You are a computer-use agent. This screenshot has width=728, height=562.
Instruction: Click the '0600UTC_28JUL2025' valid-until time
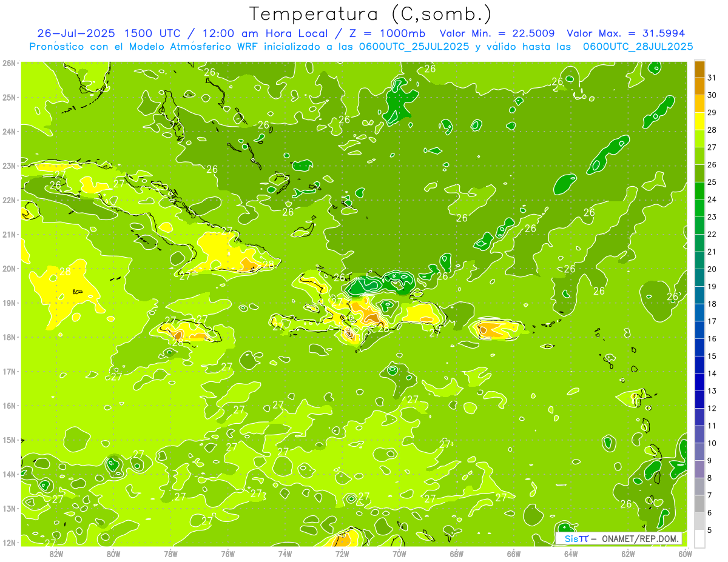point(638,46)
